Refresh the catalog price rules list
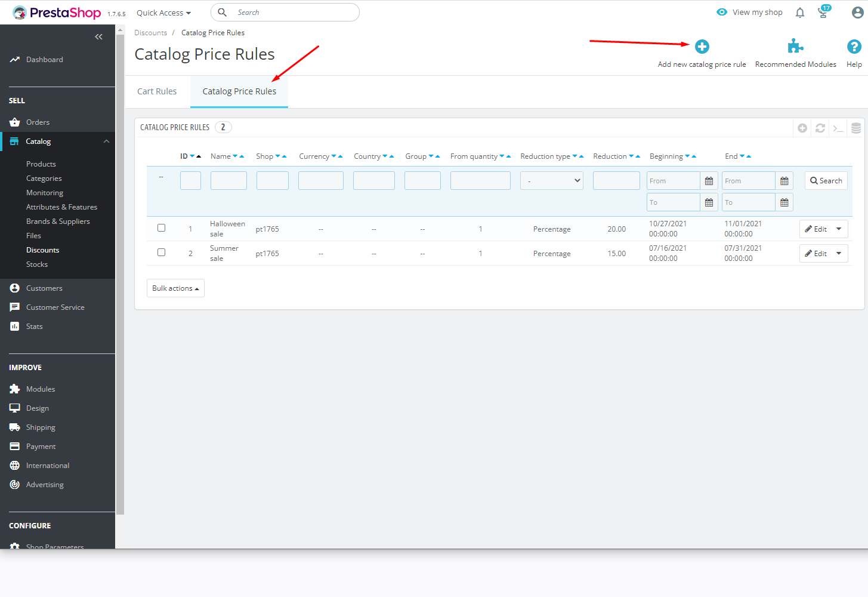This screenshot has width=868, height=597. (x=820, y=128)
